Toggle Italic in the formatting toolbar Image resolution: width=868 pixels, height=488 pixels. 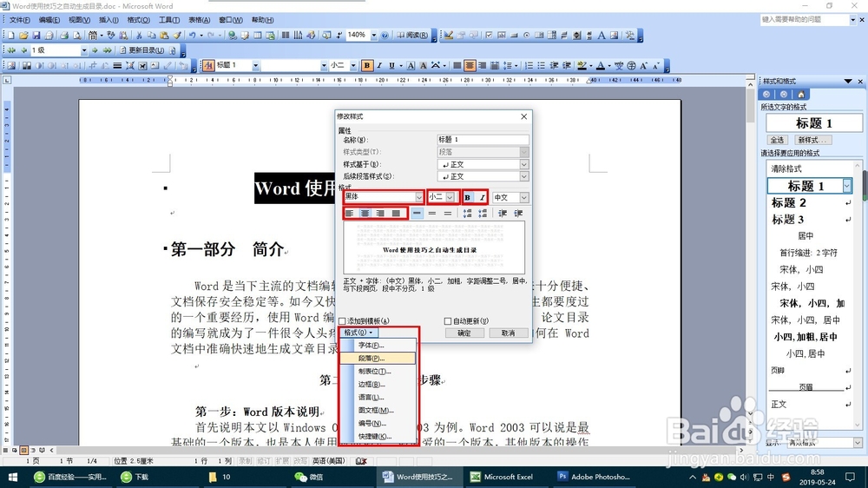(380, 65)
